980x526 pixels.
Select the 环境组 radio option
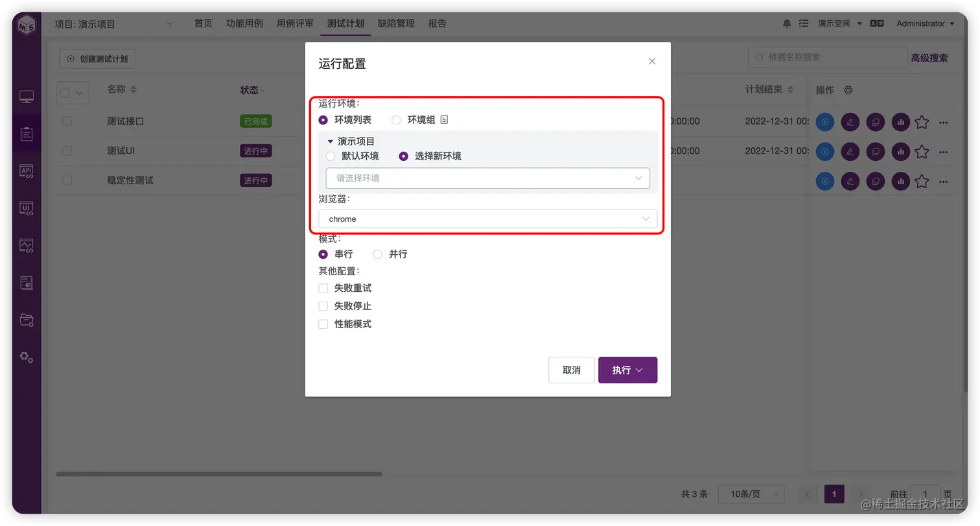[395, 119]
